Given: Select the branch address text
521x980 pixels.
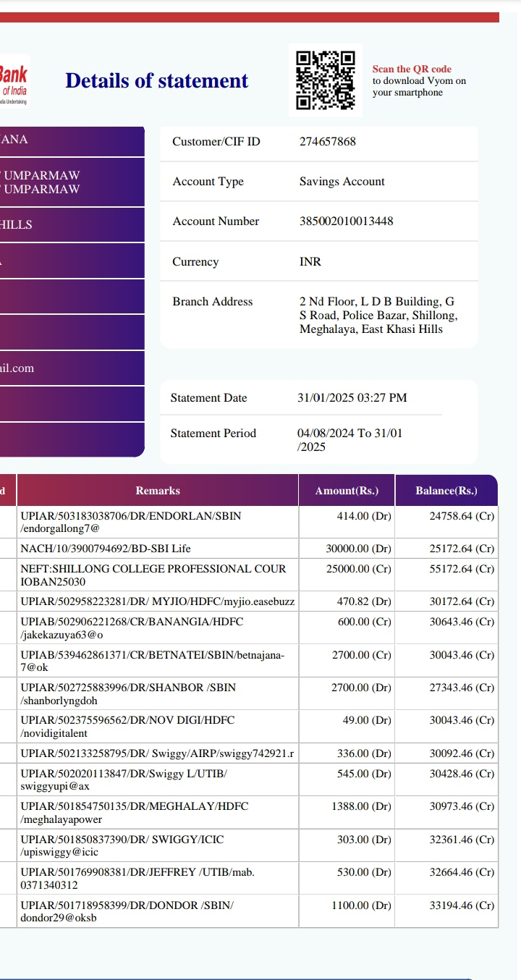Looking at the screenshot, I should pos(378,315).
